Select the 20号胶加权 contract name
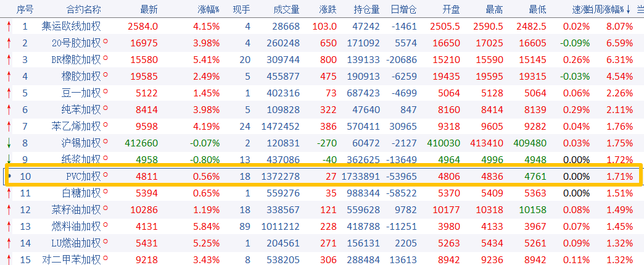Image resolution: width=644 pixels, height=265 pixels. point(76,43)
